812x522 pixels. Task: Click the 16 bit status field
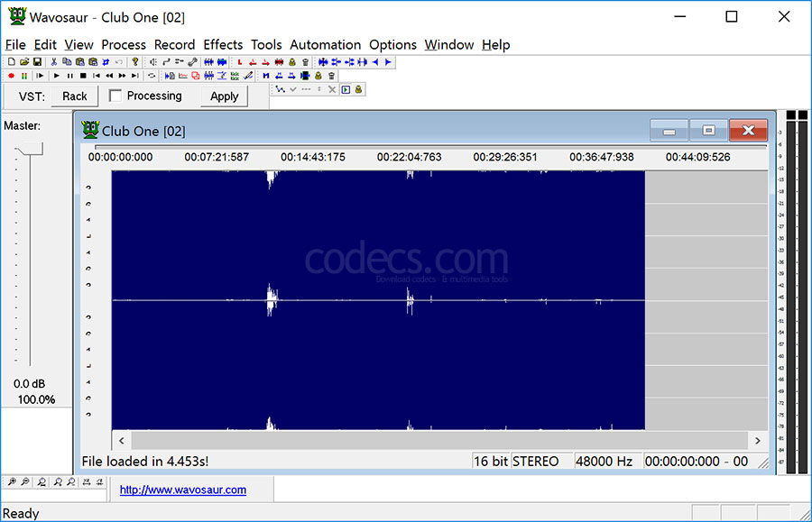click(491, 461)
